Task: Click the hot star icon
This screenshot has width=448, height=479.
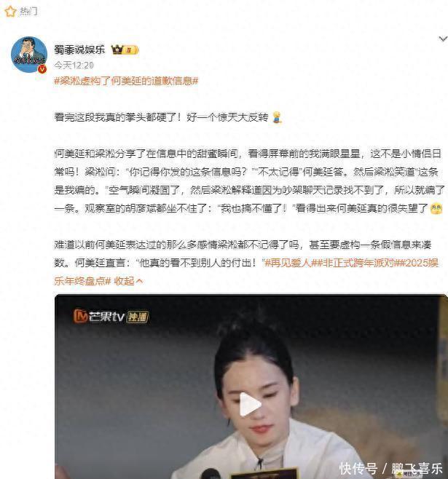Action: pos(10,12)
